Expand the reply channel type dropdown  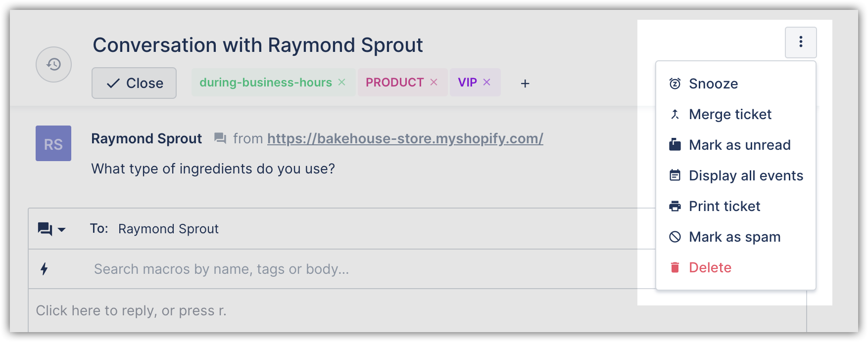pos(52,229)
